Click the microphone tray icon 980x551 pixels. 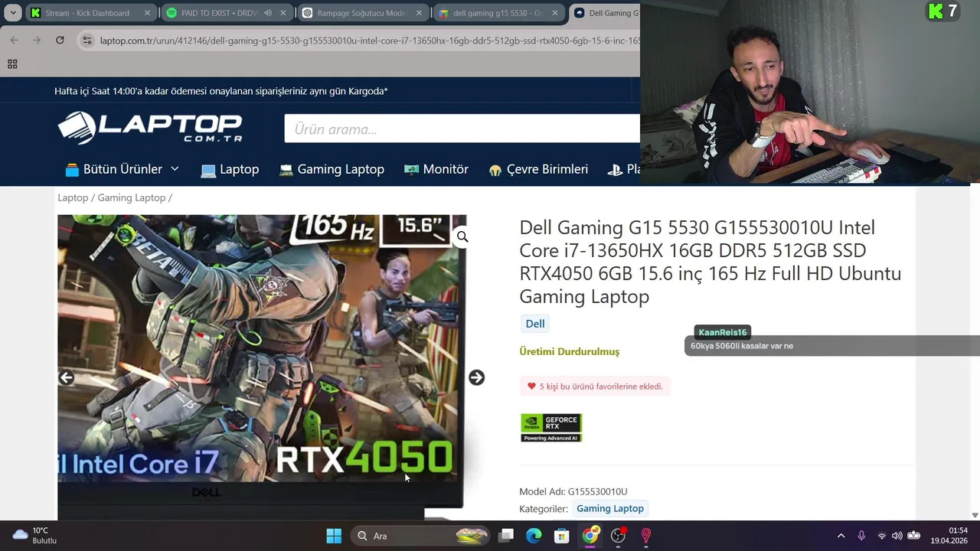861,536
